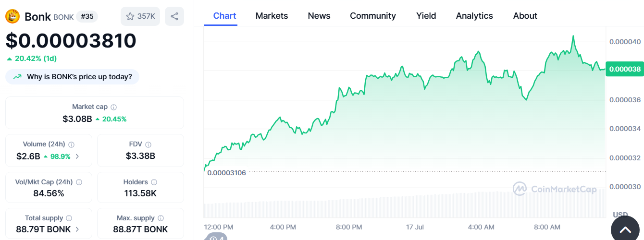Open the share icon button
The width and height of the screenshot is (644, 240).
point(174,16)
